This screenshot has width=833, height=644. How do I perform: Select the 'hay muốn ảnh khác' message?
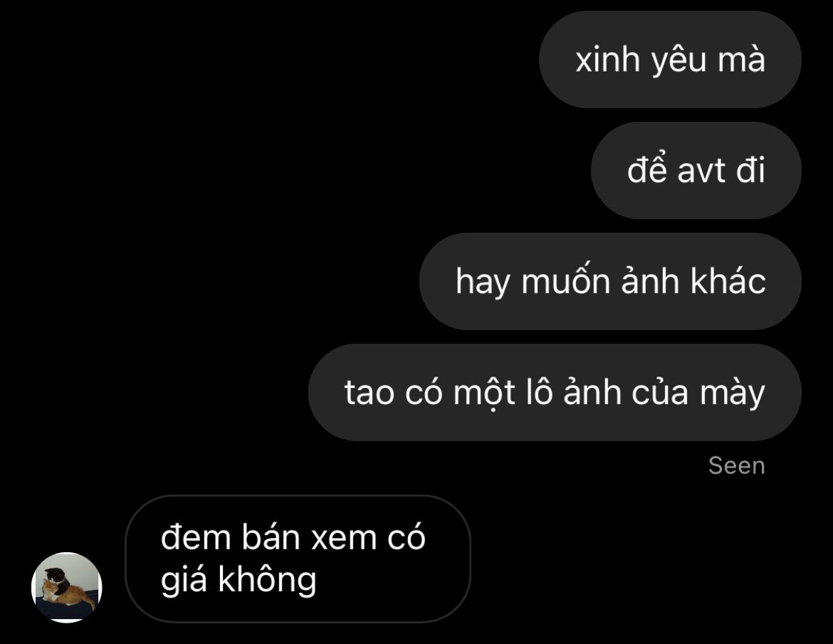click(610, 281)
